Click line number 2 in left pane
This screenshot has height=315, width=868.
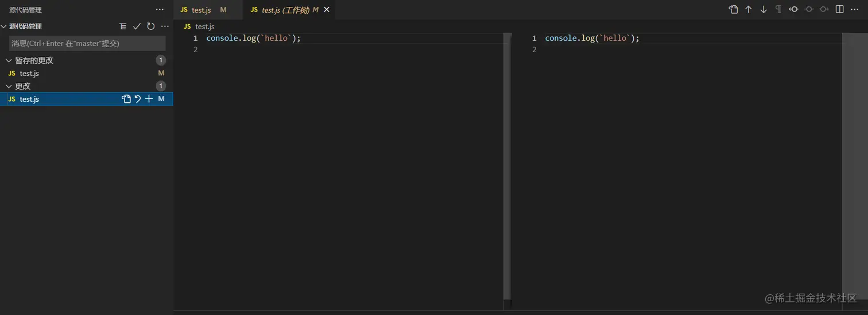[195, 49]
